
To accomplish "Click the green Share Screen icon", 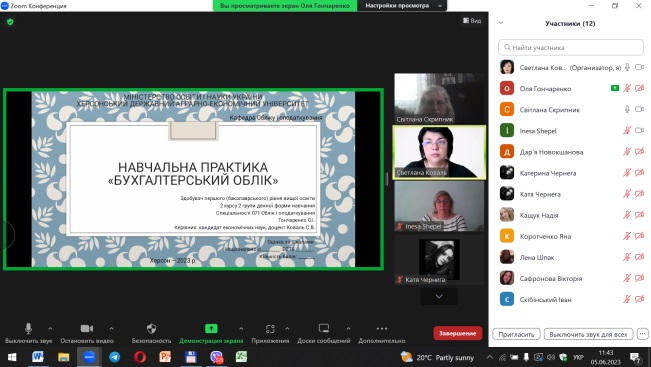I will point(211,329).
